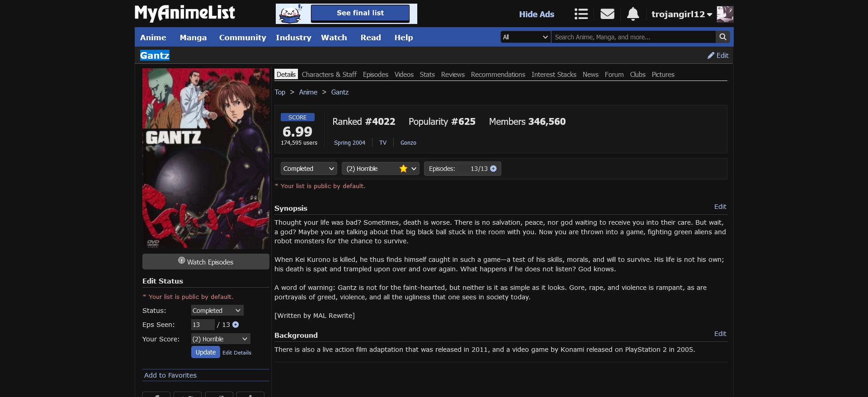
Task: Click the 6.99 score value
Action: 297,132
